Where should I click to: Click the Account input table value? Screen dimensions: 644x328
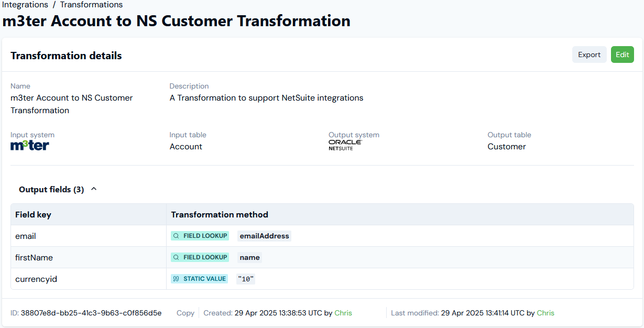point(186,147)
